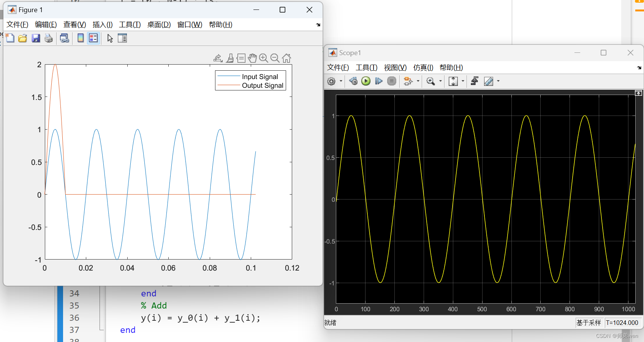Collapse code fold marker near line 37

101,330
